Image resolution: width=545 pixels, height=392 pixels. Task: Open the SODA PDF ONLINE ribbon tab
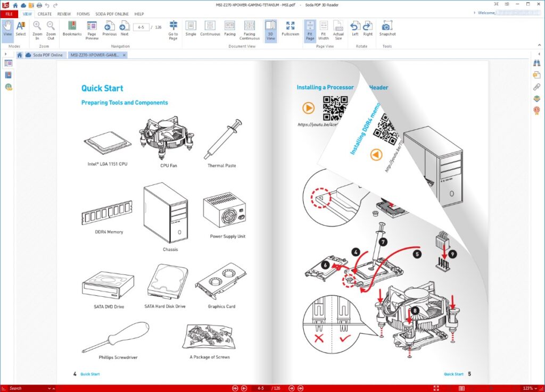coord(112,14)
